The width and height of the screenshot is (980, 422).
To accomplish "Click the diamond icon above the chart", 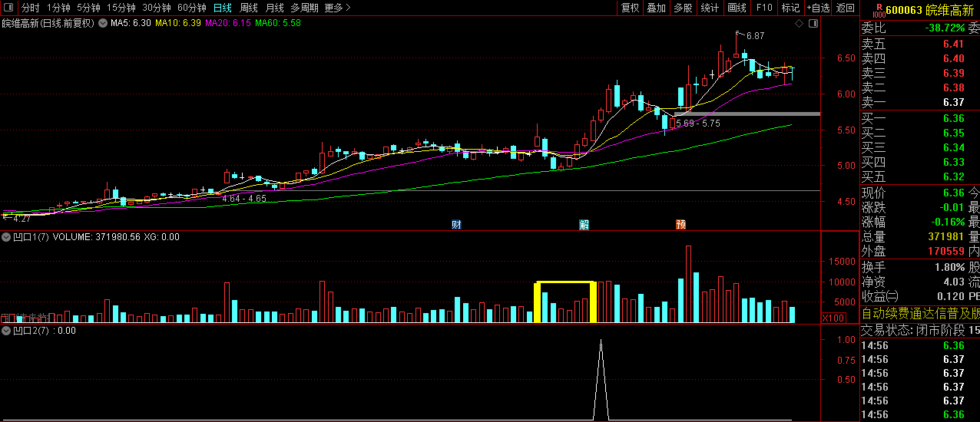I will pyautogui.click(x=799, y=24).
